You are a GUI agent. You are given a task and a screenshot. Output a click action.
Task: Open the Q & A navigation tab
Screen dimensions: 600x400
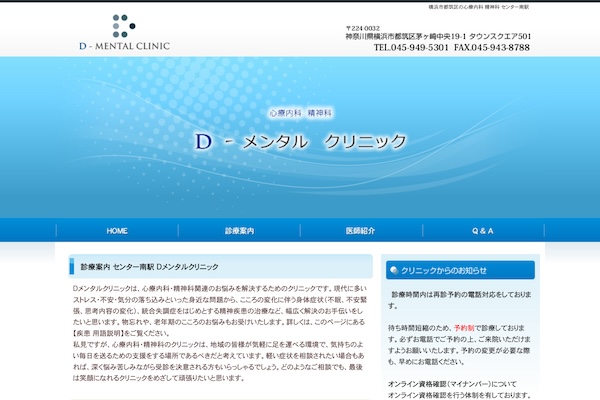(483, 231)
